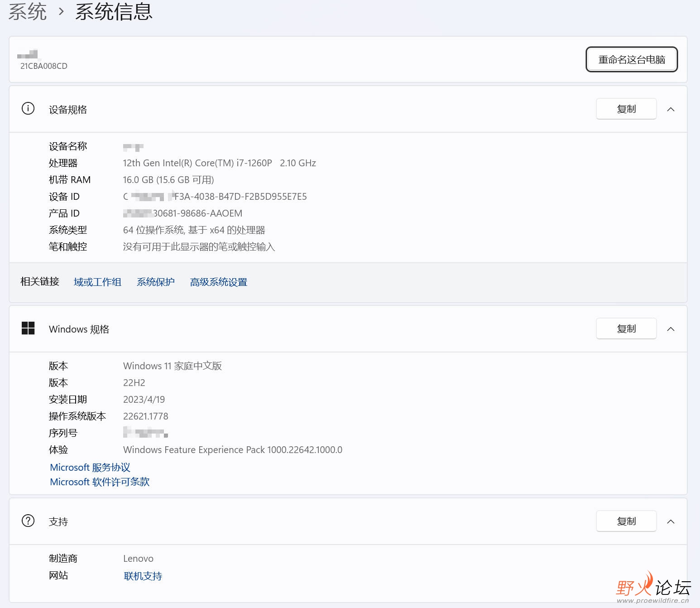This screenshot has width=700, height=608.
Task: Click the 序列号 label
Action: pos(63,433)
